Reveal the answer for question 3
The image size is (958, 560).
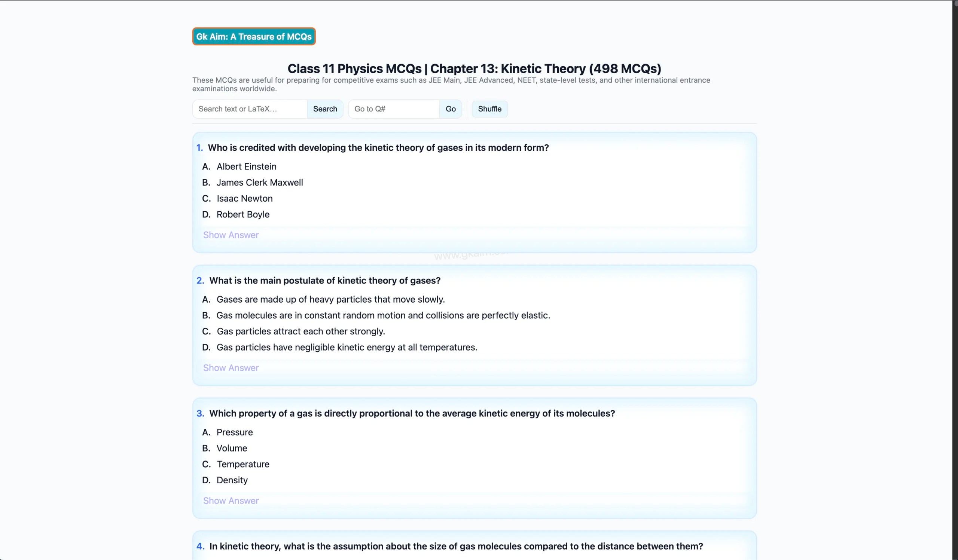[x=231, y=501]
